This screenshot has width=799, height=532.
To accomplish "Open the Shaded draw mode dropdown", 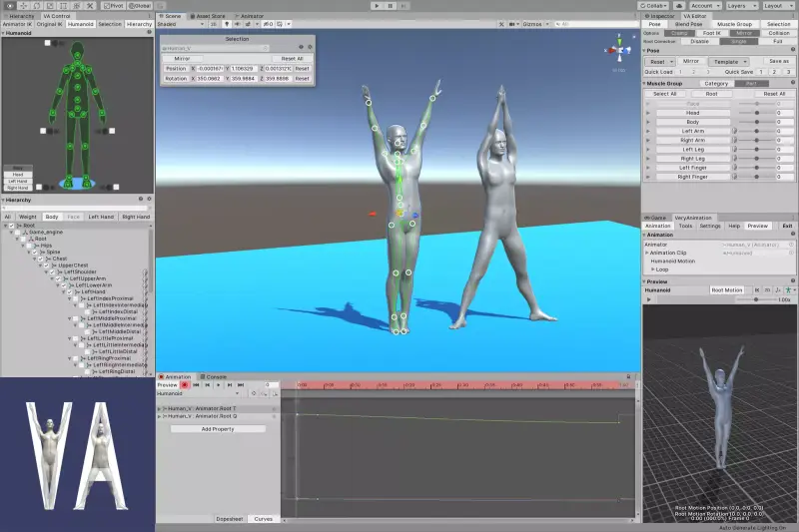I will click(x=181, y=24).
